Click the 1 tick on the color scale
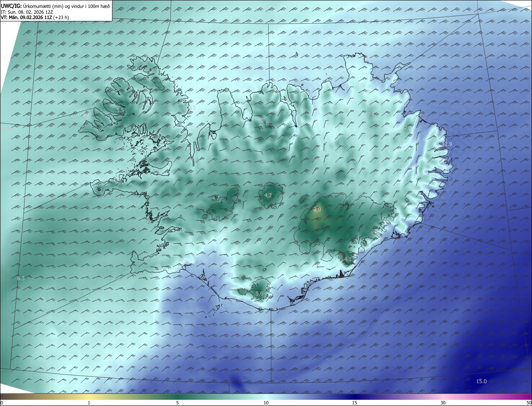532x406 pixels. (89, 403)
